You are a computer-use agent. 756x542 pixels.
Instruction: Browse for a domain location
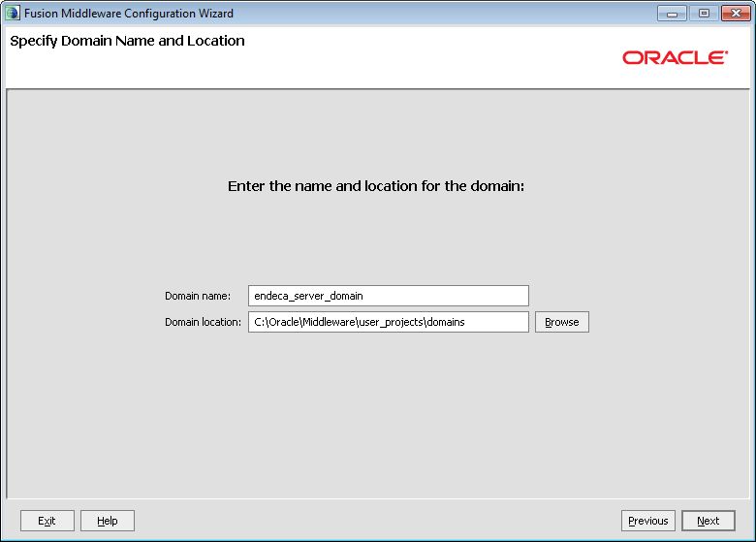(x=562, y=322)
